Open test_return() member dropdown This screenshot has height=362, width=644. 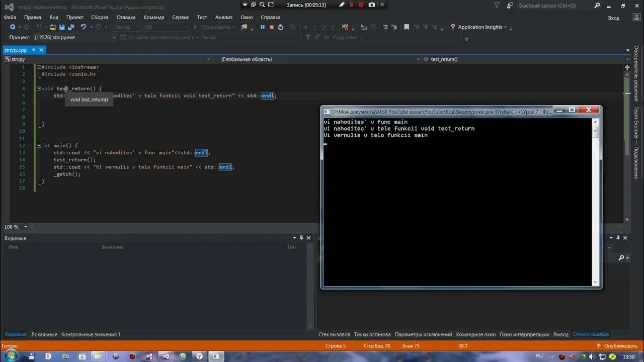point(525,59)
